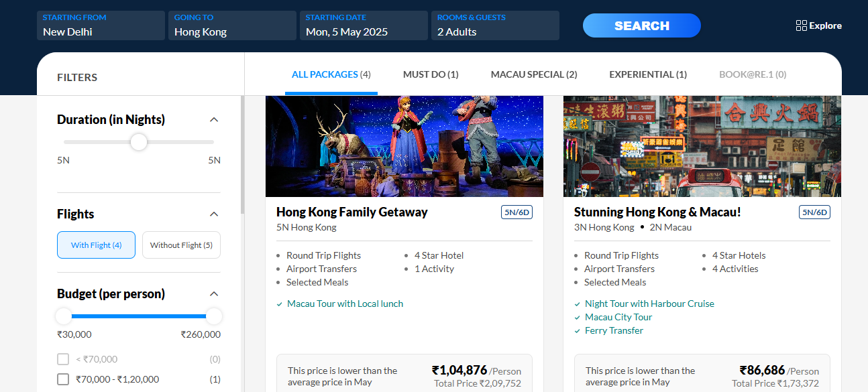
Task: Click the FILTERS heading
Action: point(77,78)
